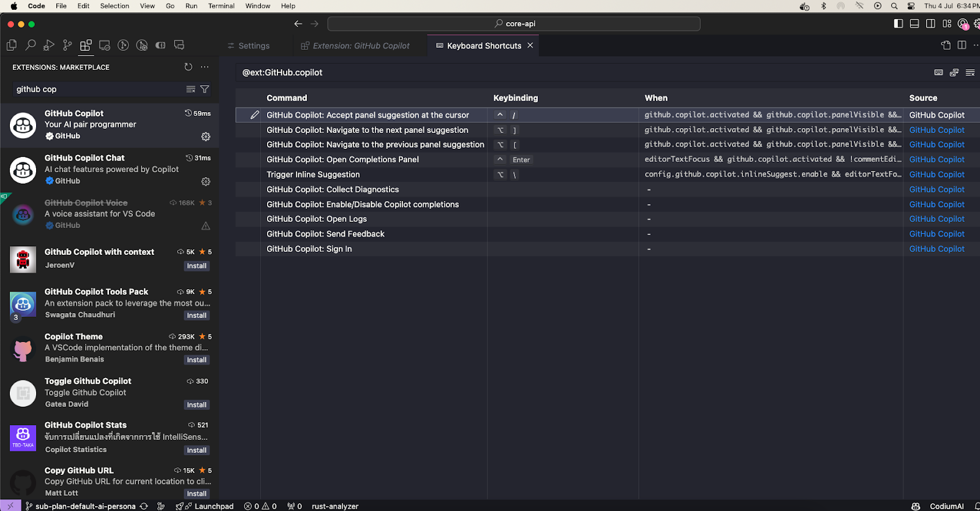Open keyboard shortcuts JSON file icon
Screen dimensions: 980x511
point(946,45)
